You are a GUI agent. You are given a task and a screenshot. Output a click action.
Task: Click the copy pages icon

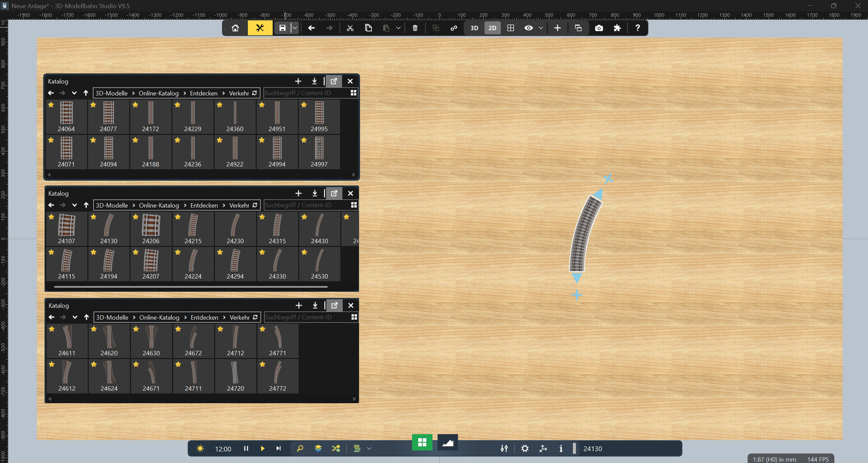click(x=368, y=28)
